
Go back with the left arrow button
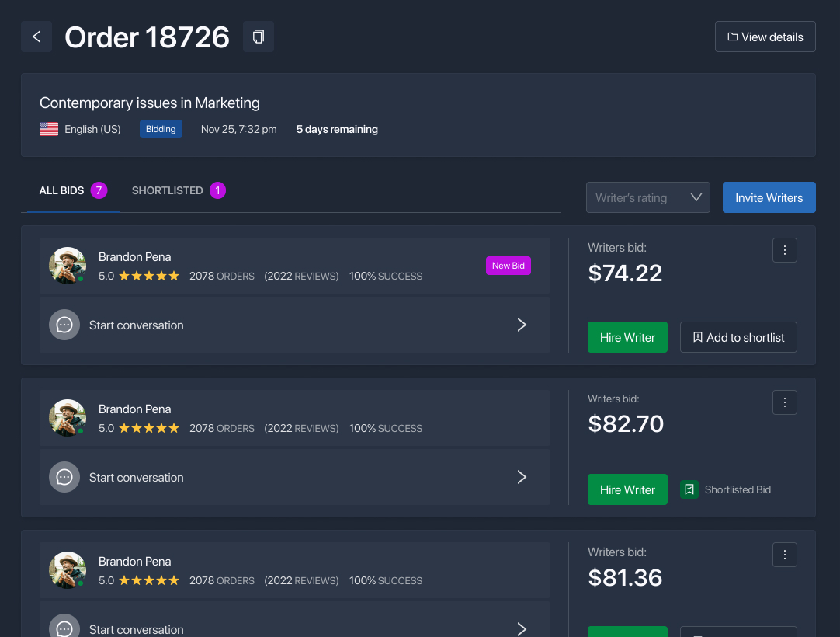coord(36,37)
